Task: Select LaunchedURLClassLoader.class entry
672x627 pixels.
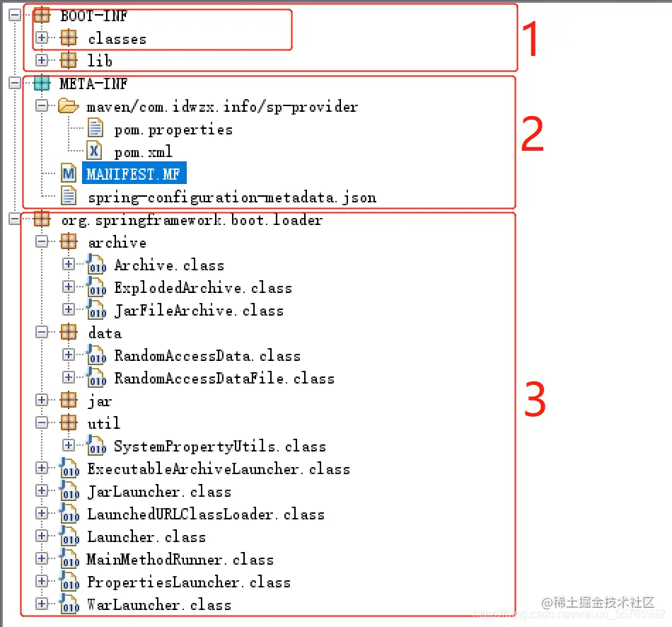Action: pos(206,514)
